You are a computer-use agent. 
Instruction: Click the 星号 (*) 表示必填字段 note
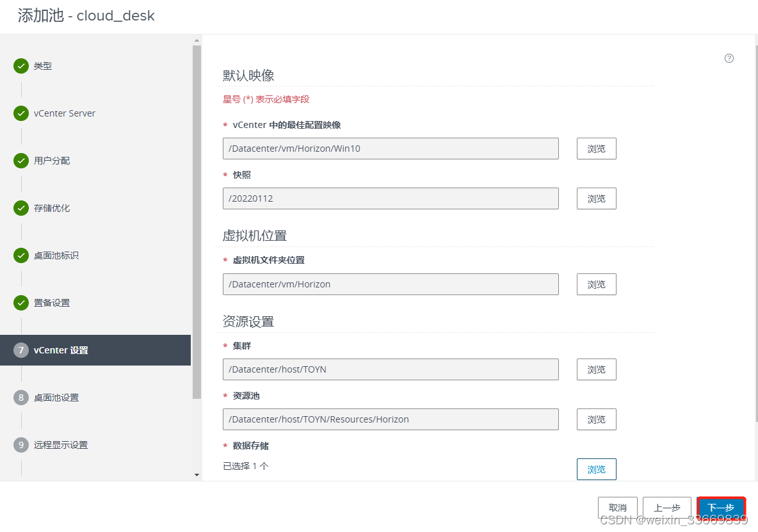coord(266,99)
